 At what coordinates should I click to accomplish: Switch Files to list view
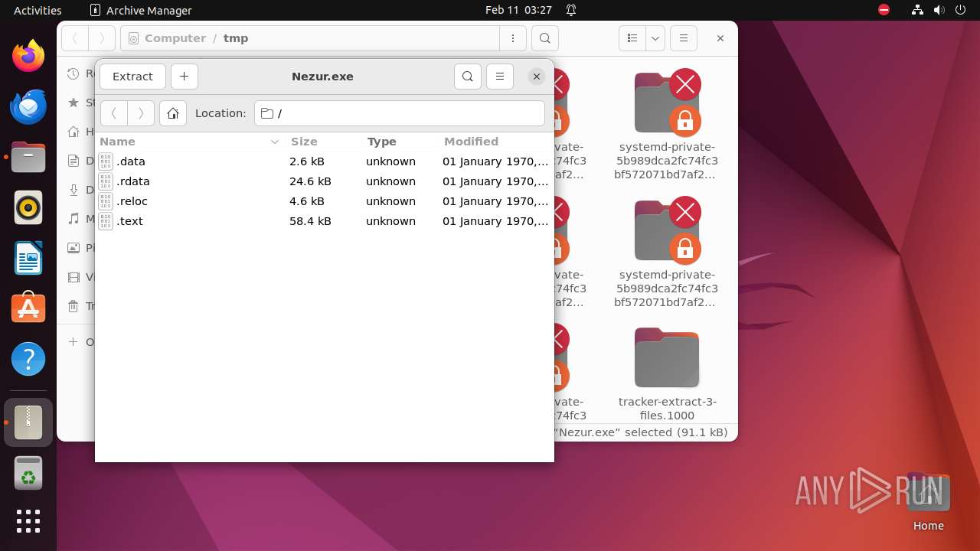click(632, 38)
